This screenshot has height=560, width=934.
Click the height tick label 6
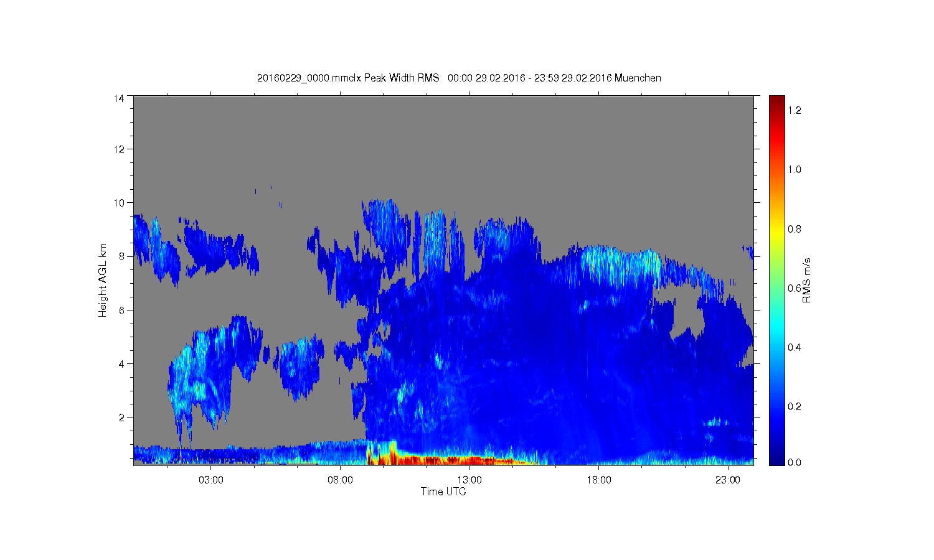coord(121,310)
